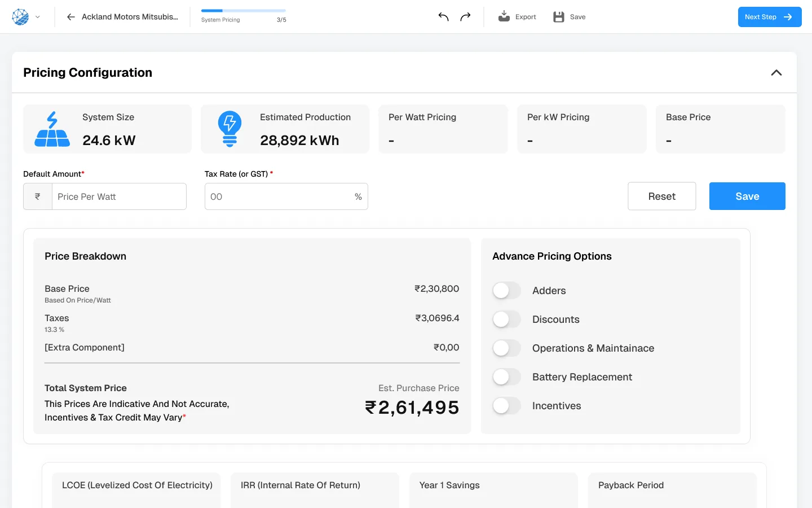Click the floppy disk Save icon
Viewport: 812px width, 508px height.
[559, 17]
